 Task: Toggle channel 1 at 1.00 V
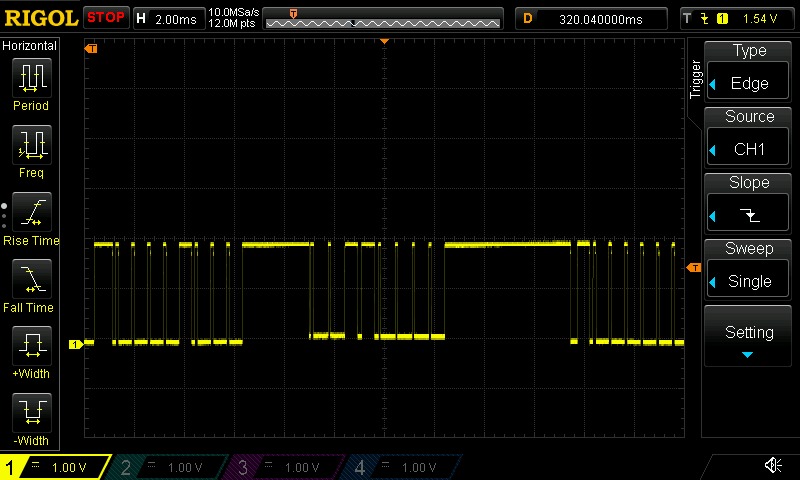[x=55, y=467]
